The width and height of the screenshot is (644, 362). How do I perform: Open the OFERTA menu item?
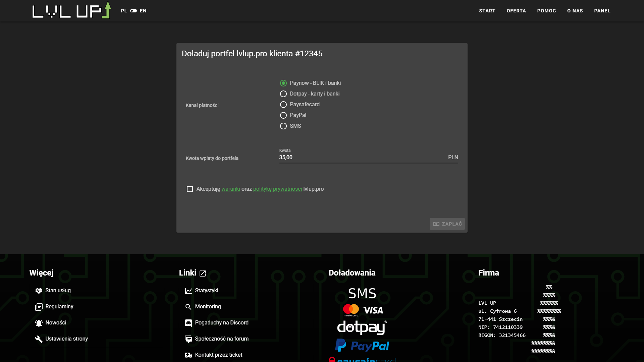516,11
